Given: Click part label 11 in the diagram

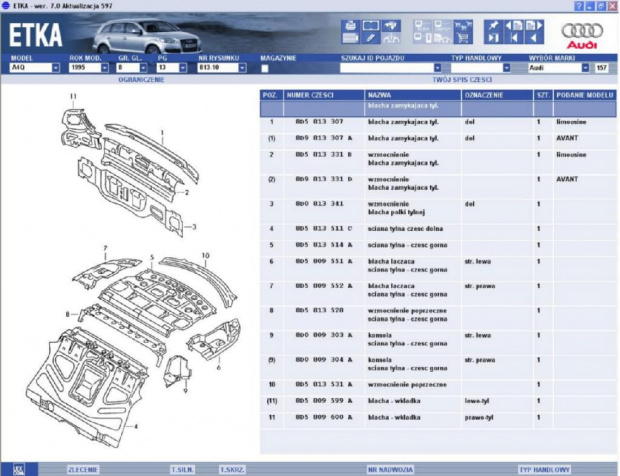Looking at the screenshot, I should (73, 96).
